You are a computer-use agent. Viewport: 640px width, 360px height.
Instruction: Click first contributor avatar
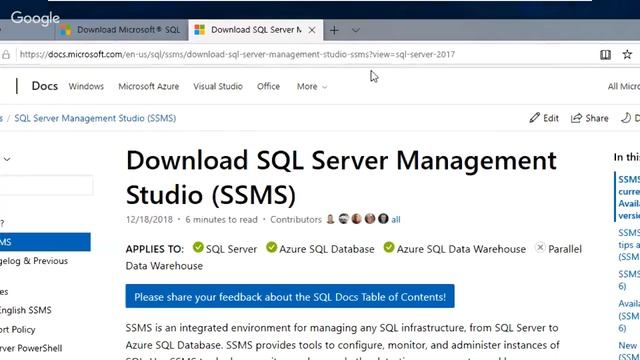330,219
